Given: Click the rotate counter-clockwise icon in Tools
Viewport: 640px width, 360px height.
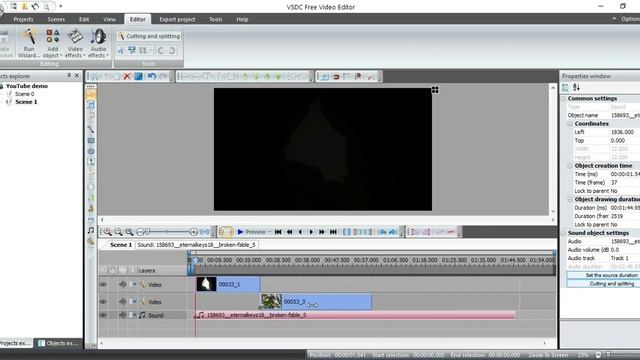Looking at the screenshot, I should (x=160, y=51).
